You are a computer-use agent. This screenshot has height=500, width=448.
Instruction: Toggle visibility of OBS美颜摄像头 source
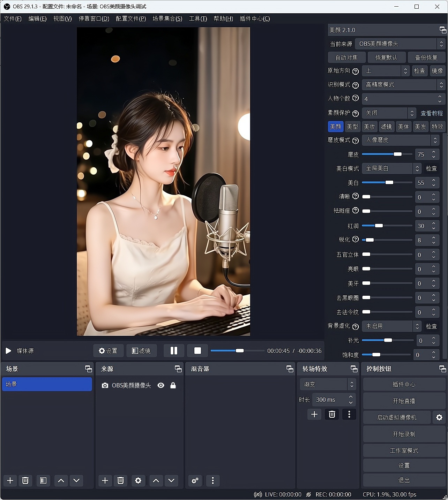(x=161, y=385)
